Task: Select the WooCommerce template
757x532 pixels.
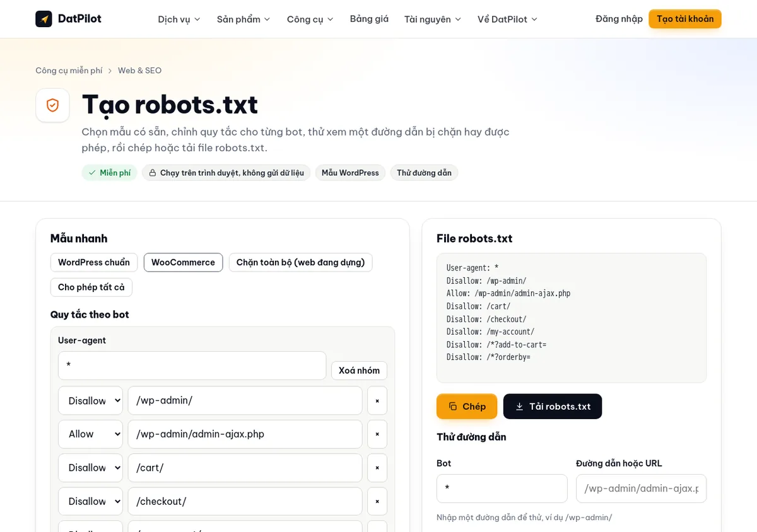Action: point(183,262)
